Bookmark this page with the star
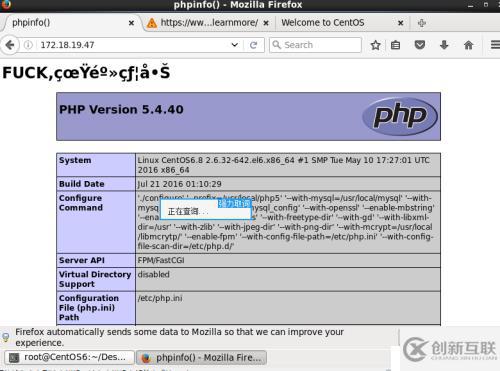Screen dimensions: 500x371 tap(375, 45)
